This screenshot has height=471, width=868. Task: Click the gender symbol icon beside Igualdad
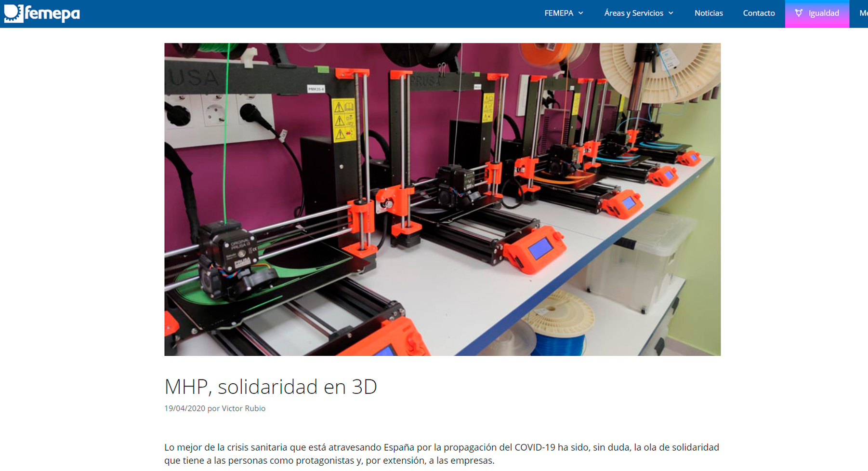(799, 13)
